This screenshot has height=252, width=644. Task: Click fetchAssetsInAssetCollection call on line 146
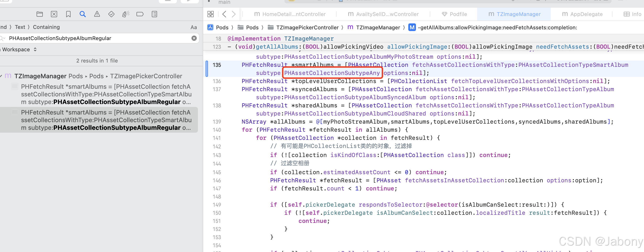click(x=454, y=180)
